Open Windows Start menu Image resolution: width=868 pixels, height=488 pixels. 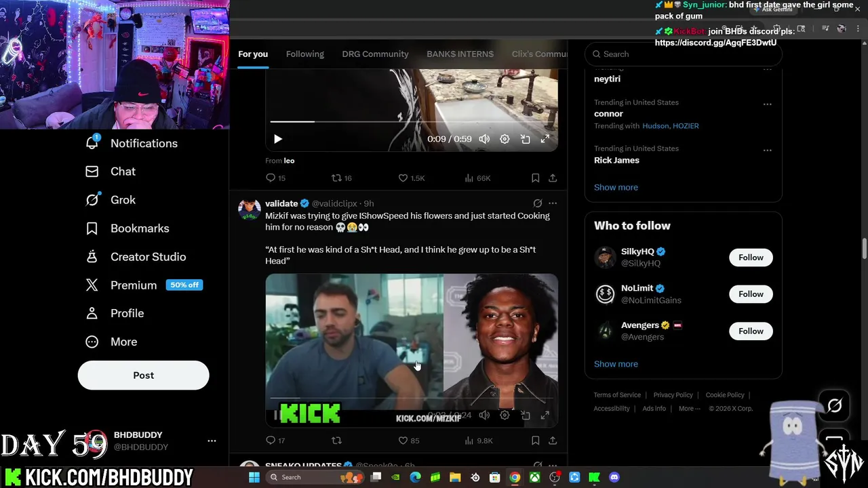pyautogui.click(x=254, y=477)
